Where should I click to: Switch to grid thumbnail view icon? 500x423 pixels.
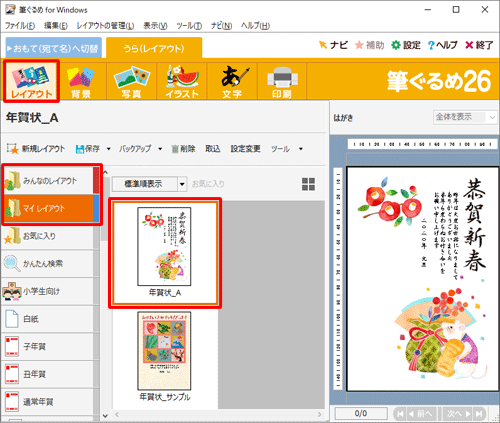[x=308, y=184]
